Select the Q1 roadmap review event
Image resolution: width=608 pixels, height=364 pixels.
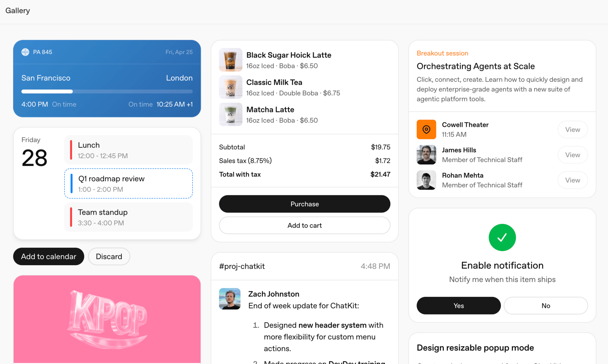click(x=128, y=184)
